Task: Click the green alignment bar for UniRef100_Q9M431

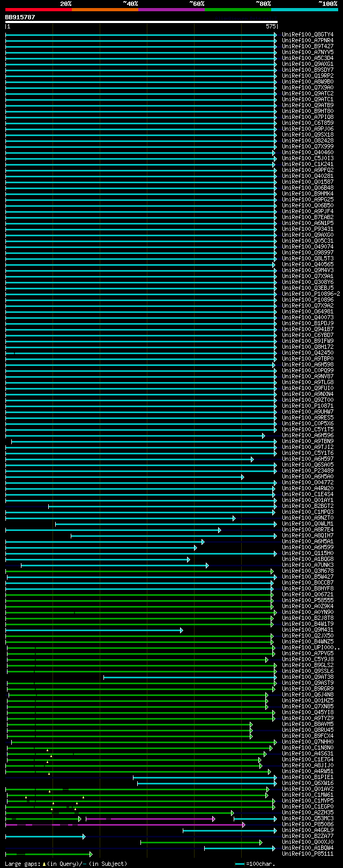Action: tap(94, 630)
